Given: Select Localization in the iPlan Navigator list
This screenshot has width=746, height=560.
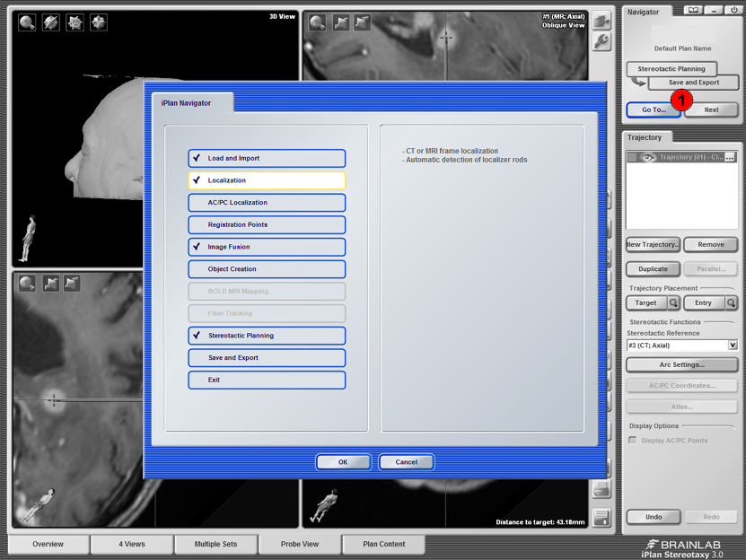Looking at the screenshot, I should tap(267, 180).
